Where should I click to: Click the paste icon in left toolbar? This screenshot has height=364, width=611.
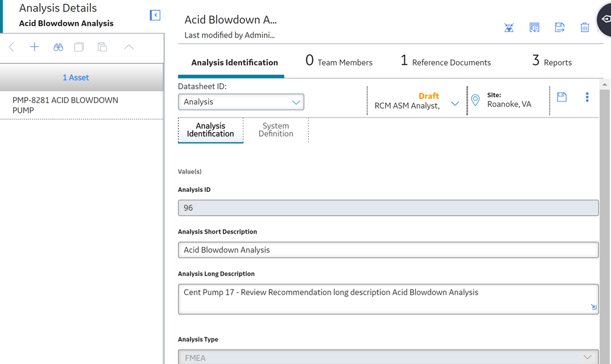(102, 47)
